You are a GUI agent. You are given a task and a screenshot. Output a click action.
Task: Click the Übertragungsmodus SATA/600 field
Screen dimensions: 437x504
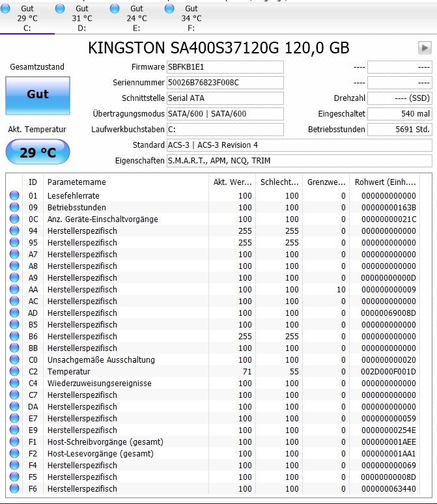[x=225, y=114]
